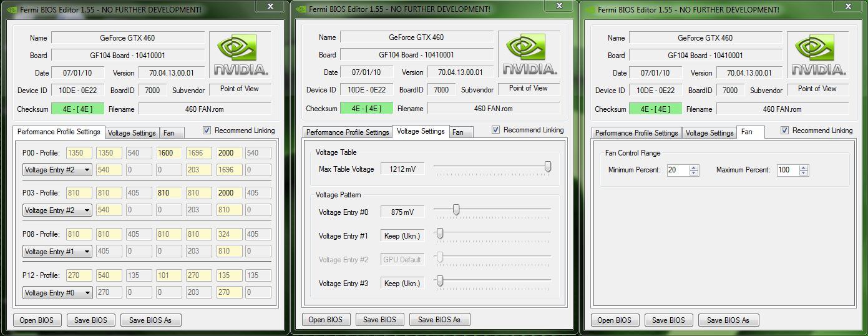Click NVIDIA logo in Voltage Settings window
Screen dimensions: 868x336
point(529,54)
